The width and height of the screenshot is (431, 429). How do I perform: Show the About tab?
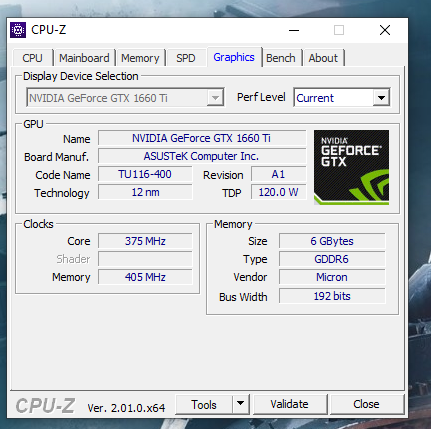[x=323, y=58]
